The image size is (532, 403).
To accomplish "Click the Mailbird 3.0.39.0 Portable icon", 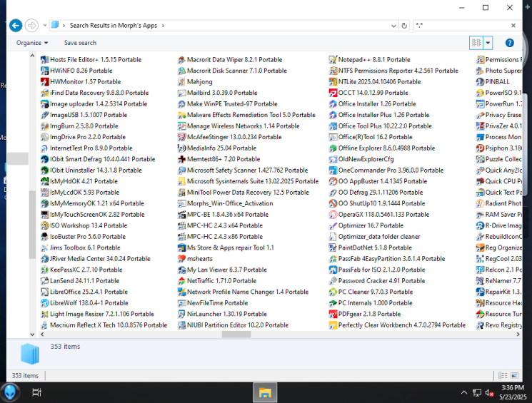I will click(x=181, y=93).
